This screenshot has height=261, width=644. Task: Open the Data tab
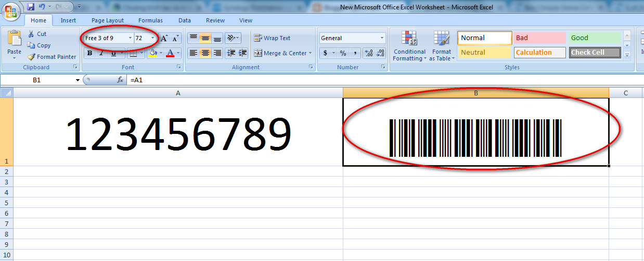(x=185, y=20)
